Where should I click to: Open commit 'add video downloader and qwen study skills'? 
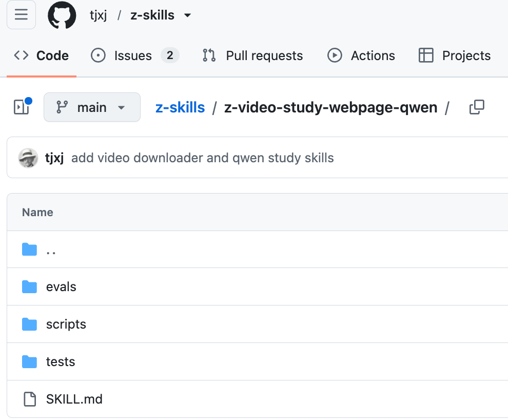tap(203, 158)
